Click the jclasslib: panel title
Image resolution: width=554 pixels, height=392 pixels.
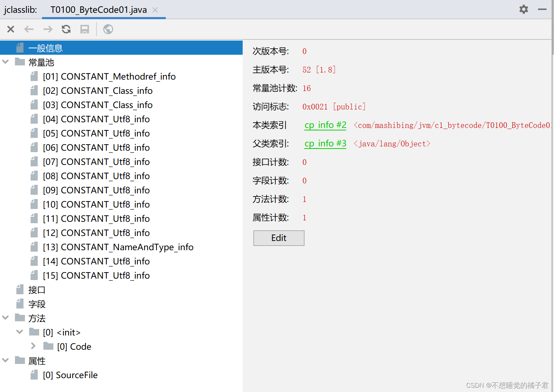pyautogui.click(x=21, y=10)
